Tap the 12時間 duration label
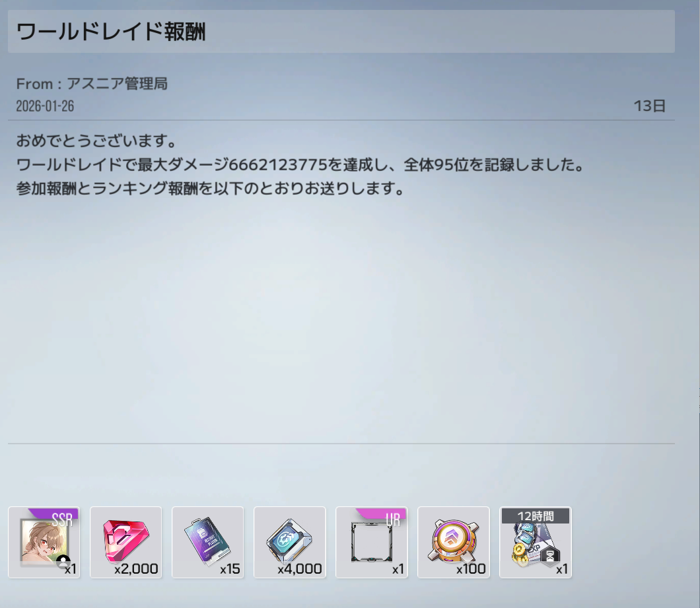Screen dimensions: 700x608 pyautogui.click(x=535, y=516)
